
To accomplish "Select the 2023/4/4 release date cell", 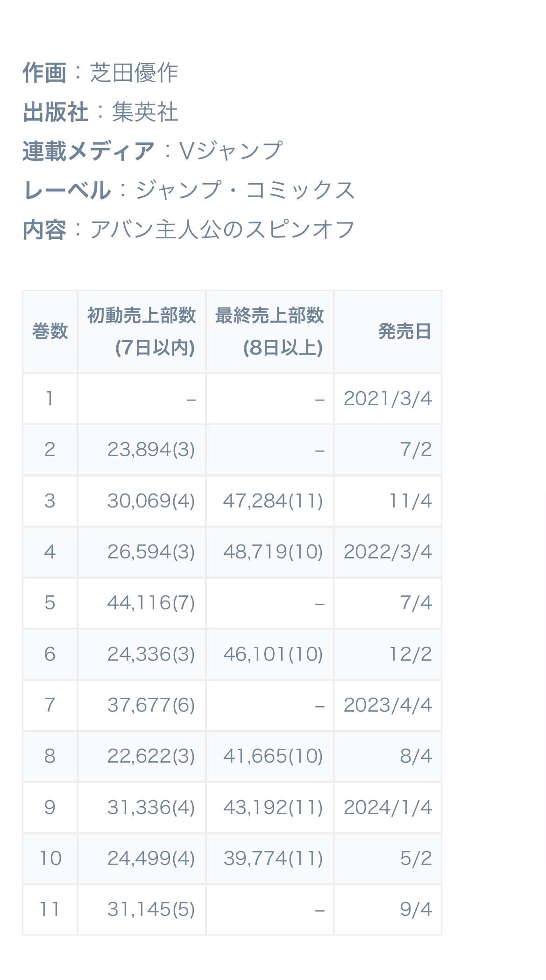I will pos(388,705).
